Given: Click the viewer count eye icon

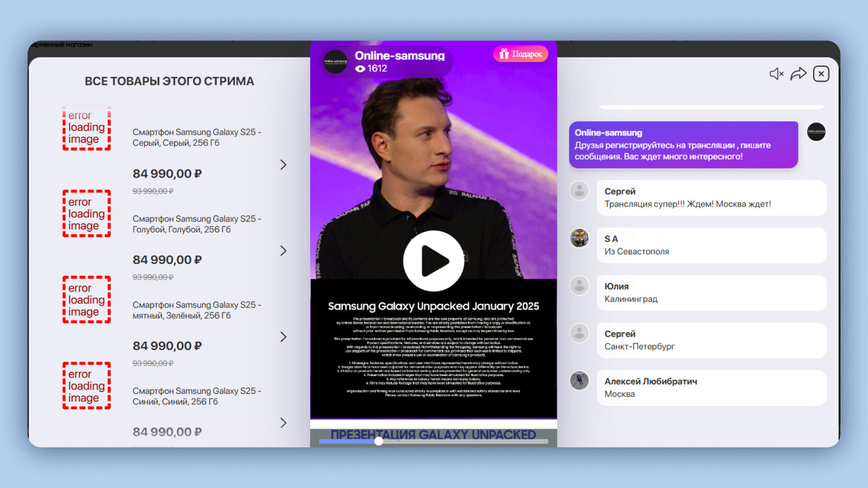Looking at the screenshot, I should [x=360, y=69].
